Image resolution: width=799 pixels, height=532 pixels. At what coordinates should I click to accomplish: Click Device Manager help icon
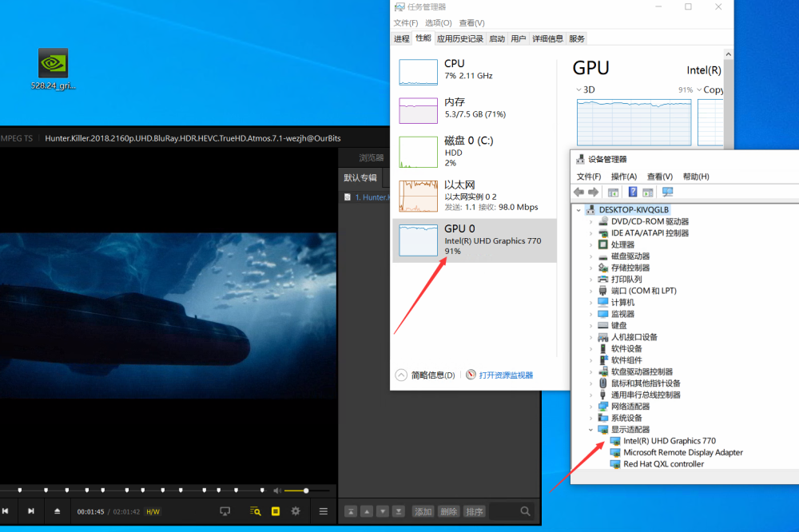(x=632, y=192)
